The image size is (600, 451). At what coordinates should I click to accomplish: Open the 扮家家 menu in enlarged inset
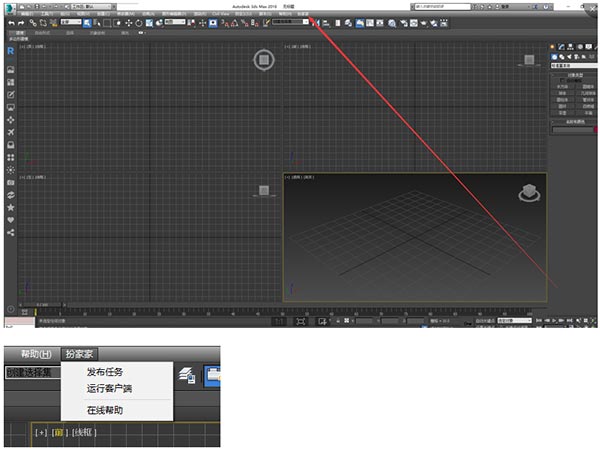point(79,354)
